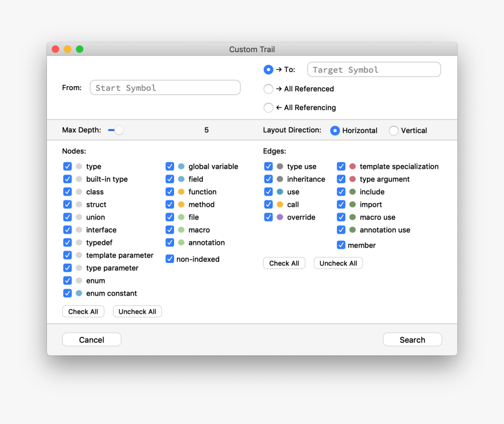
Task: Click the green include edge color indicator
Action: tap(352, 192)
